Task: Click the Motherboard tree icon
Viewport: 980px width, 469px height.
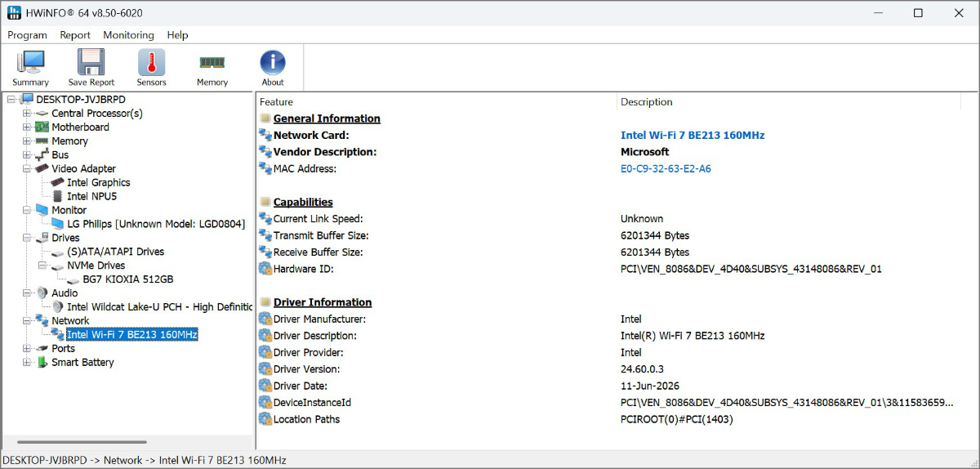Action: (42, 127)
